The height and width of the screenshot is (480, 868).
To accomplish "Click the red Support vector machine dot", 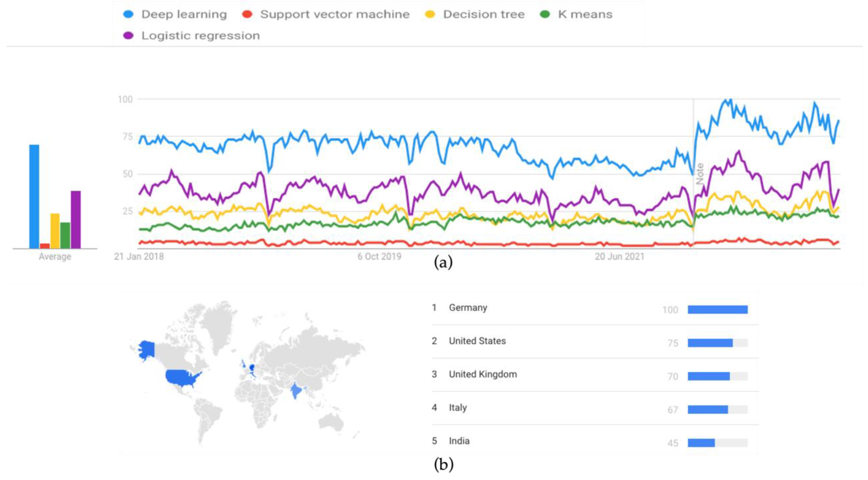I will point(247,14).
